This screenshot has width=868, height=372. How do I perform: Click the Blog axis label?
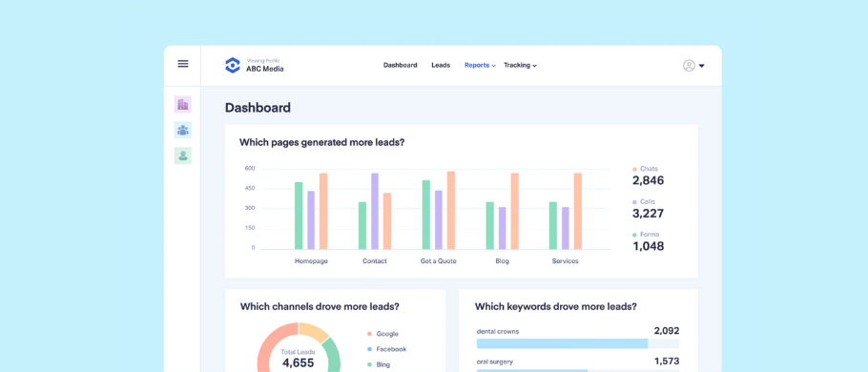point(502,261)
